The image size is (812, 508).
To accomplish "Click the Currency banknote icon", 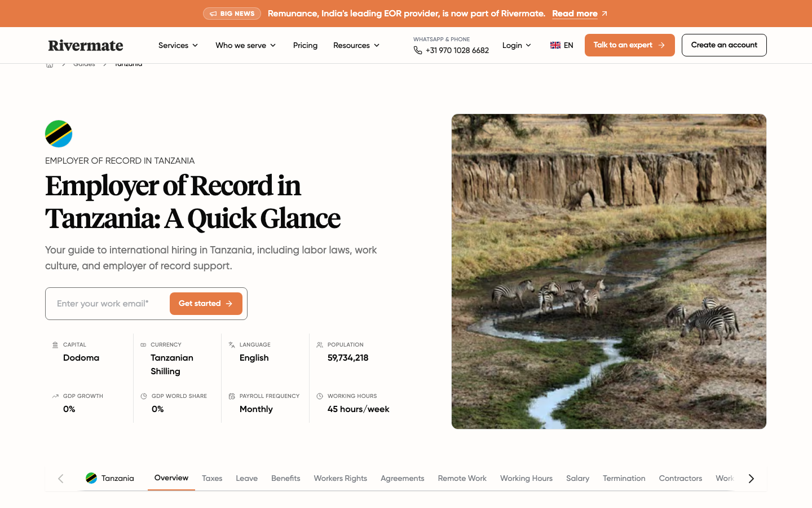I will pyautogui.click(x=143, y=345).
